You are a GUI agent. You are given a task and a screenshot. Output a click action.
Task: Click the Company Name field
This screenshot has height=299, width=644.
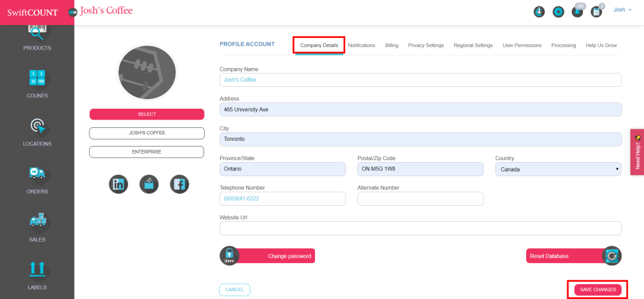[x=421, y=80]
